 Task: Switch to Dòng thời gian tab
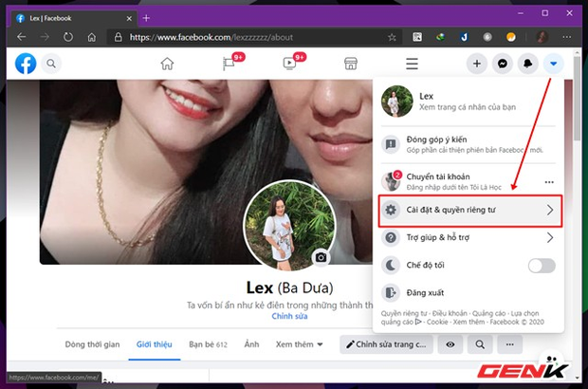[x=92, y=344]
